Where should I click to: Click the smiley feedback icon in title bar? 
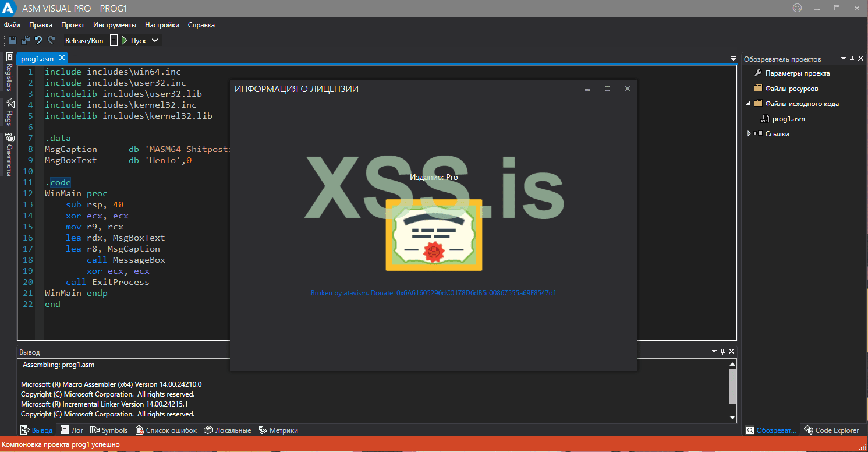pyautogui.click(x=798, y=8)
